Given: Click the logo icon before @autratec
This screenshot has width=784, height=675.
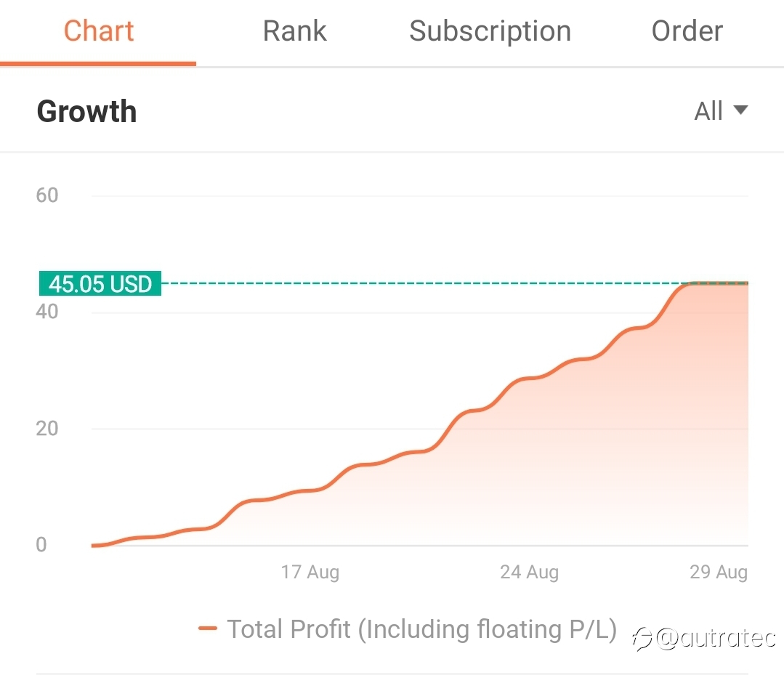Looking at the screenshot, I should point(642,639).
